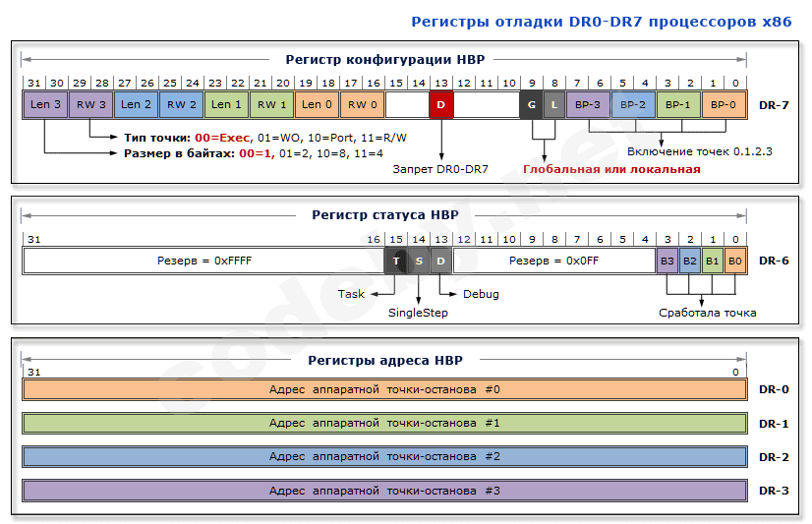Select the 'Len 3' field in DR-7
The height and width of the screenshot is (524, 812).
pos(45,104)
